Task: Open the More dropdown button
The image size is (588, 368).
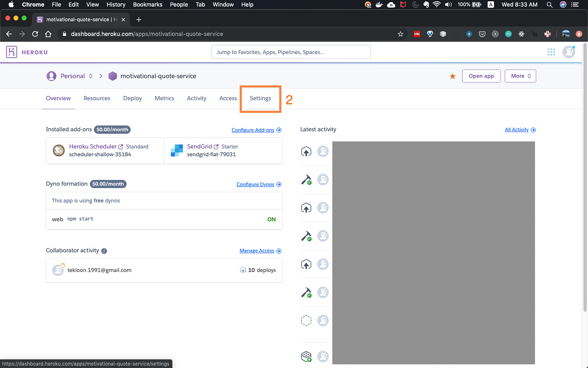Action: [520, 76]
